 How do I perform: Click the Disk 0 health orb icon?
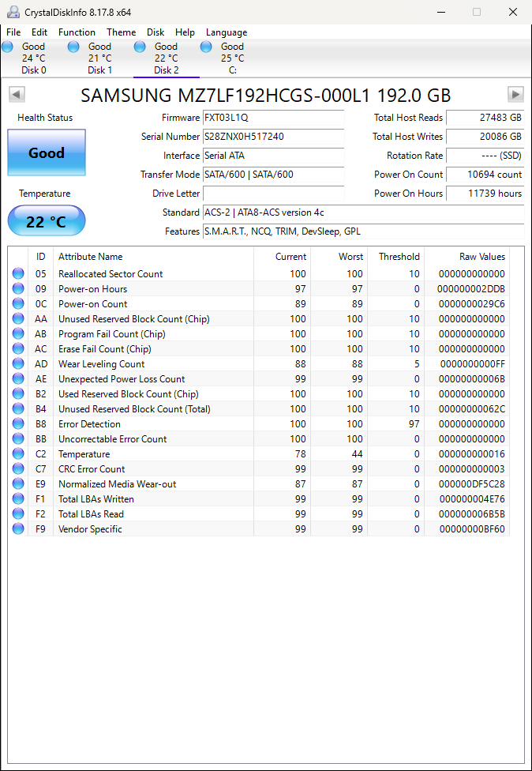tap(8, 47)
